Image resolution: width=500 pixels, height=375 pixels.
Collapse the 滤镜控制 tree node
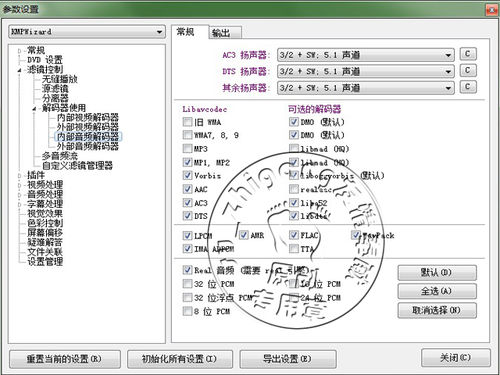click(19, 70)
